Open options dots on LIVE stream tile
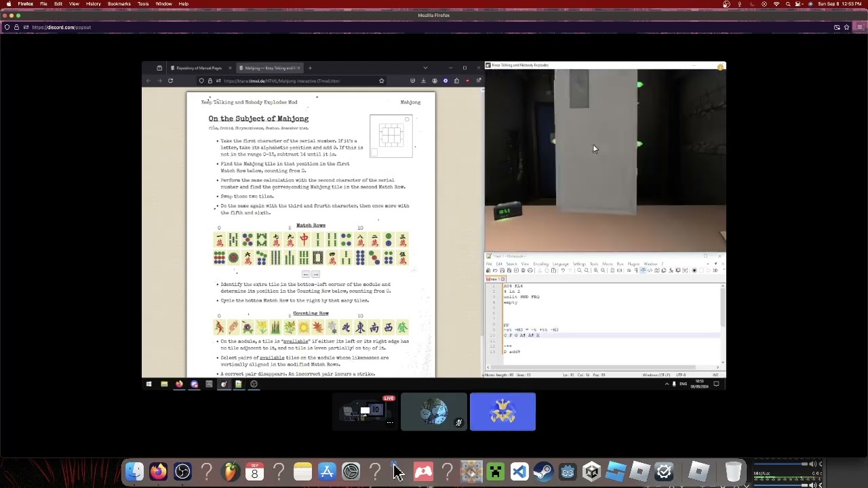This screenshot has width=868, height=488. click(x=390, y=423)
